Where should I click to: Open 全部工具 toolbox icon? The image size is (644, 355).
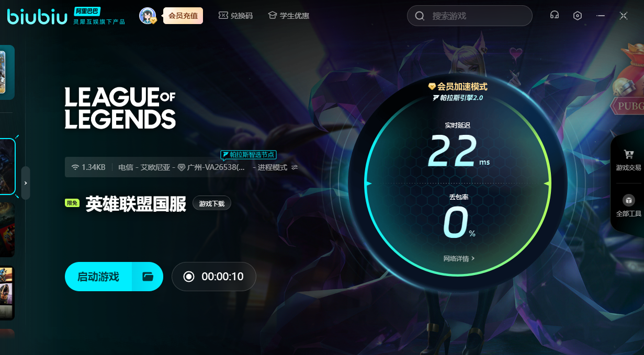coord(629,200)
